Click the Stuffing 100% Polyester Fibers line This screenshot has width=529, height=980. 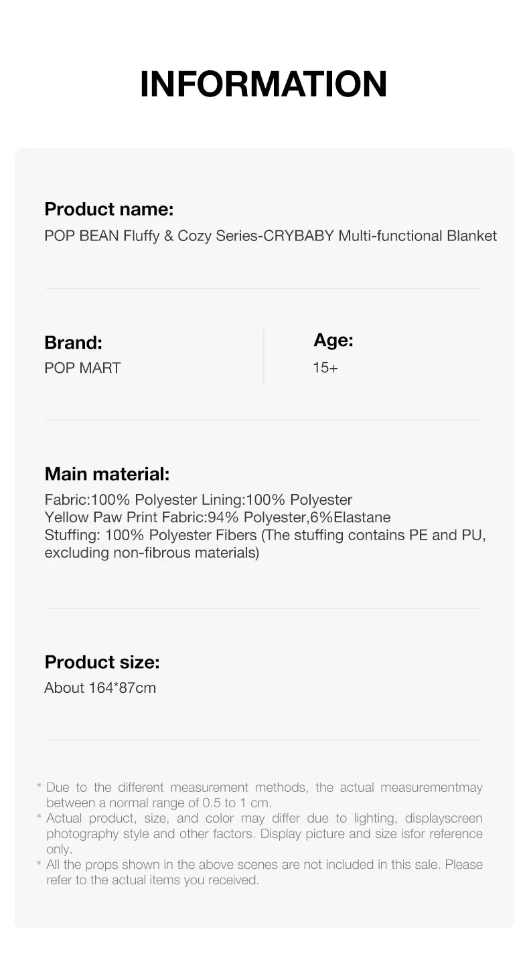click(x=264, y=535)
